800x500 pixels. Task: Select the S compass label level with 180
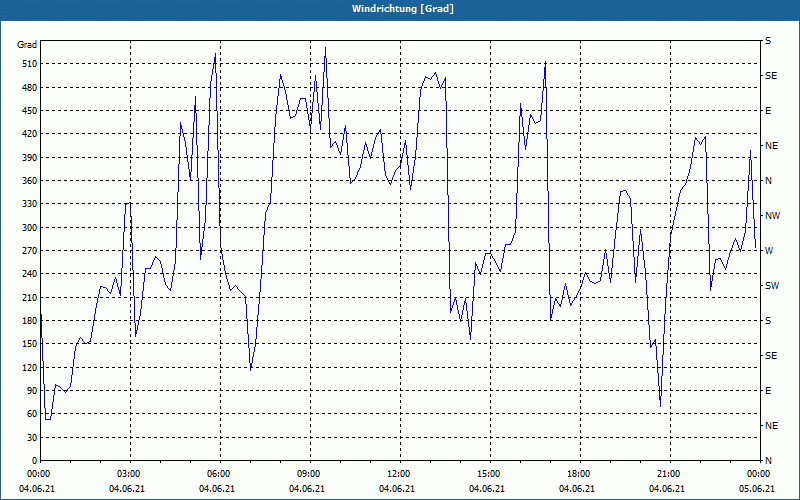768,321
